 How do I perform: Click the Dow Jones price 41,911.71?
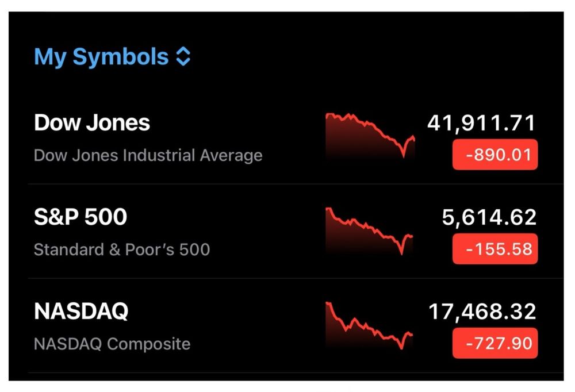[x=481, y=123]
